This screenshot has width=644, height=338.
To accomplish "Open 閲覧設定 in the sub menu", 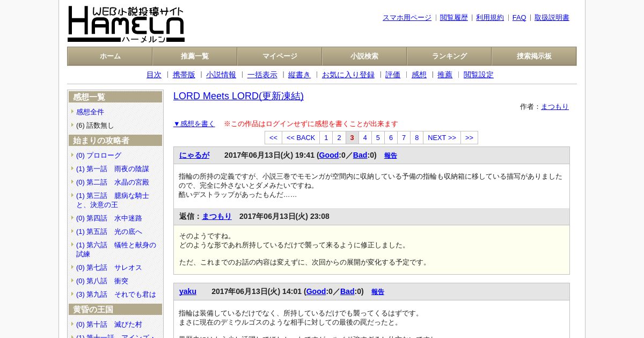I will click(479, 75).
